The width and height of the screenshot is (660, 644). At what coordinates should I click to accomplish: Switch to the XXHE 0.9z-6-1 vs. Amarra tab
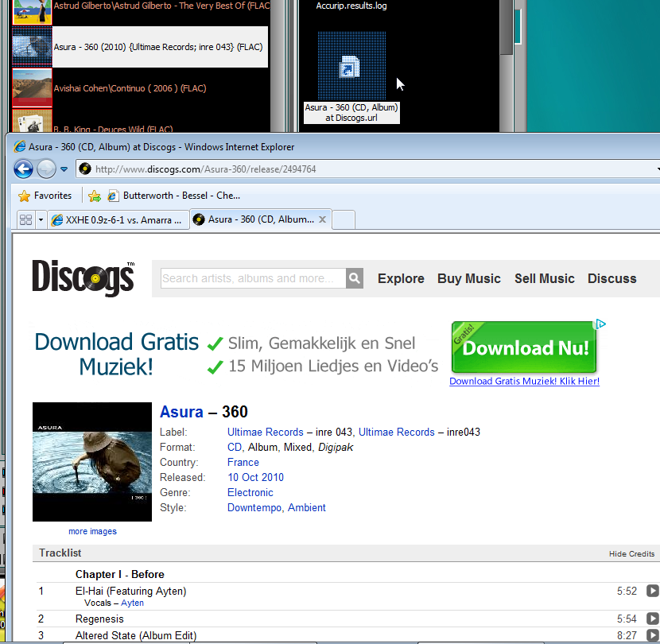pos(118,219)
